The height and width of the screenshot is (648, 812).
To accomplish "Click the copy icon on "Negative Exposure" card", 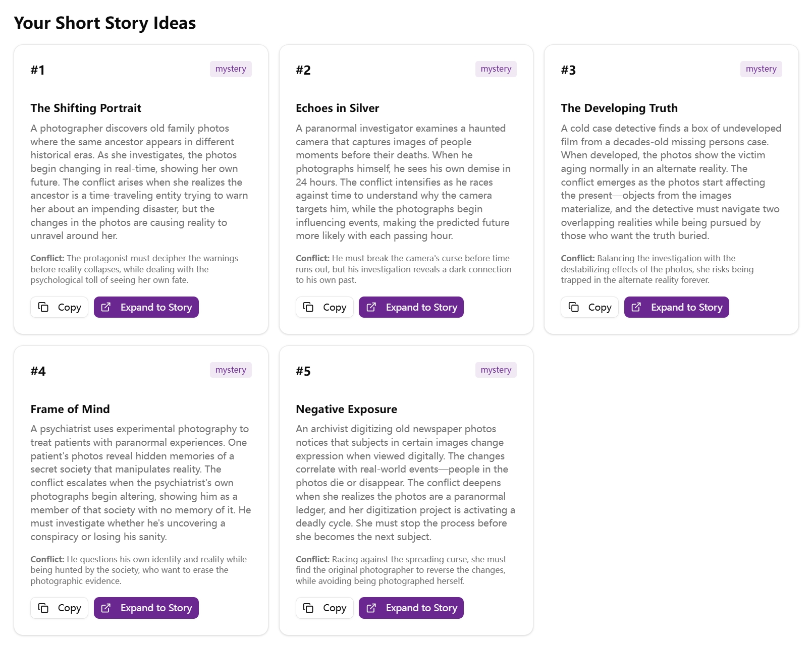I will tap(308, 608).
